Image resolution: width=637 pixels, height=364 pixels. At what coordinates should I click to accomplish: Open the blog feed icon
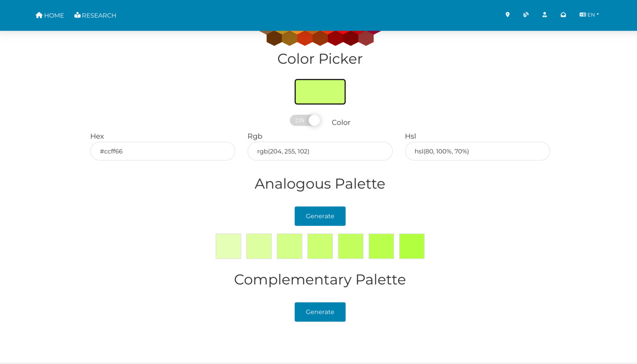(x=526, y=15)
